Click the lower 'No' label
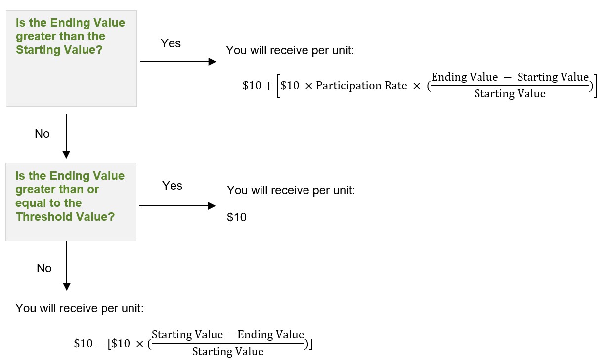This screenshot has height=364, width=609. (x=44, y=268)
